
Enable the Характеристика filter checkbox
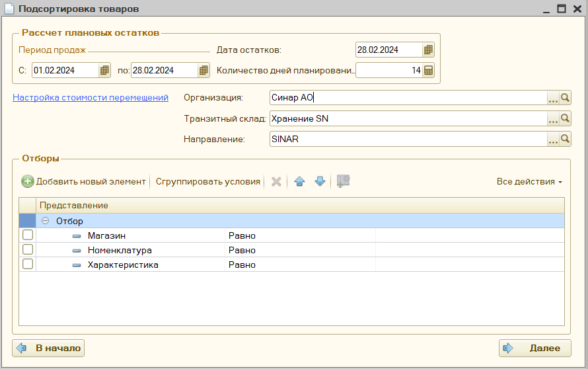pyautogui.click(x=27, y=265)
